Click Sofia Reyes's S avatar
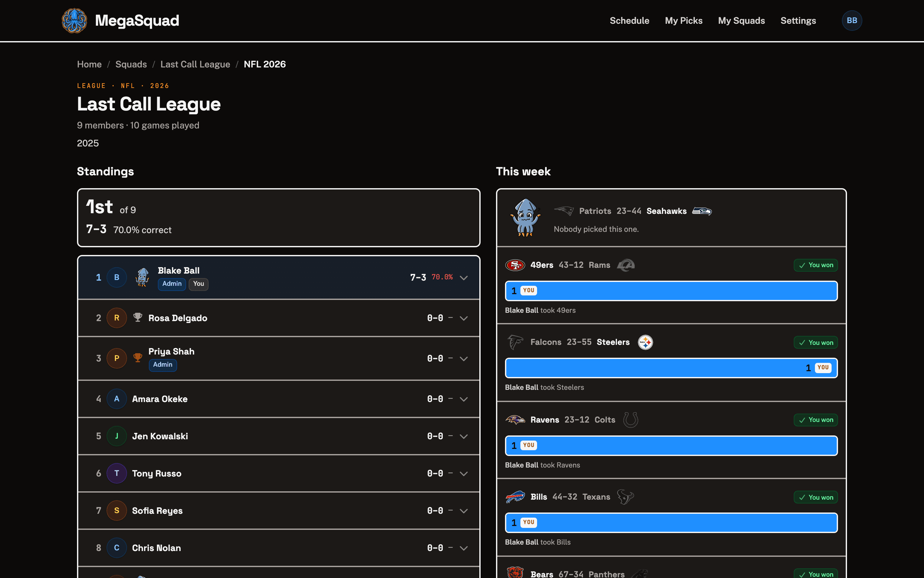The height and width of the screenshot is (578, 924). [116, 510]
